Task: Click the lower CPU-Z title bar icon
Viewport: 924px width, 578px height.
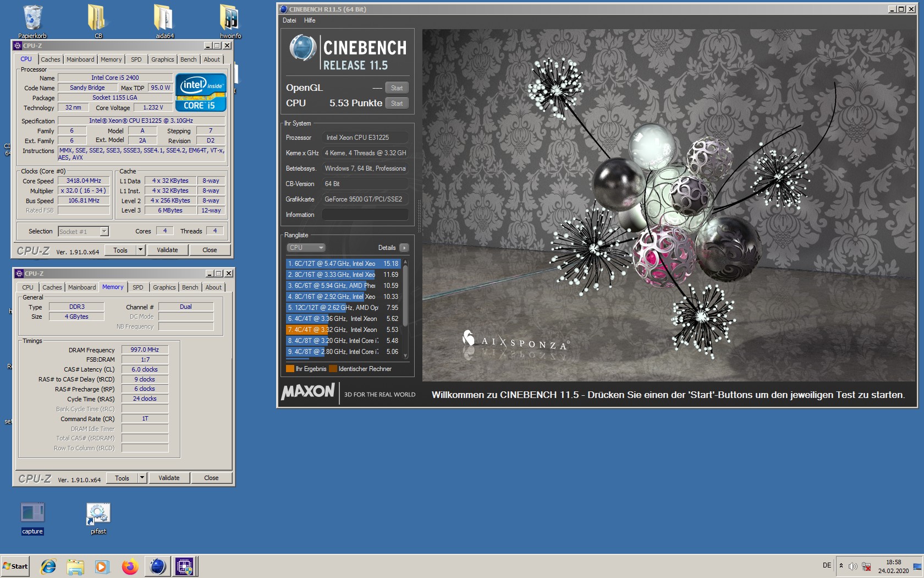Action: 19,274
